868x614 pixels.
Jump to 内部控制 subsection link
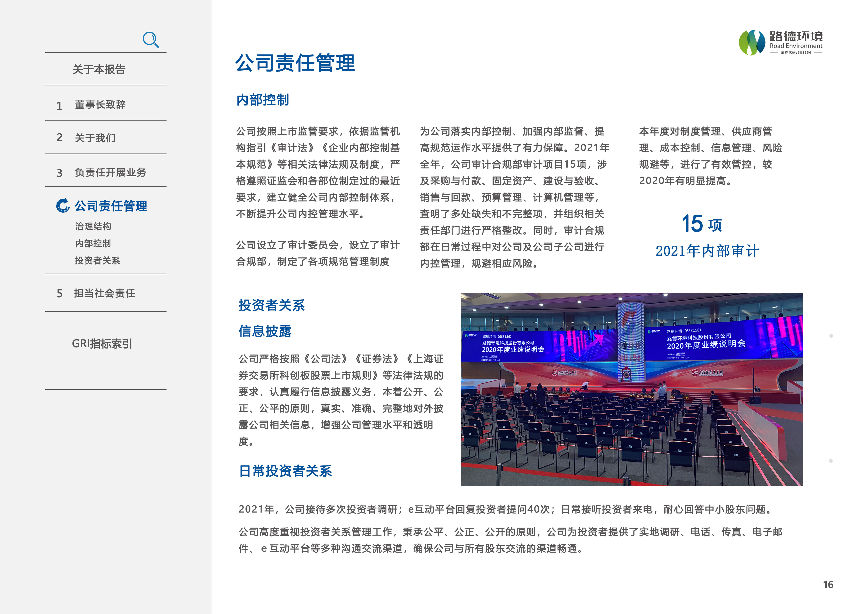93,244
